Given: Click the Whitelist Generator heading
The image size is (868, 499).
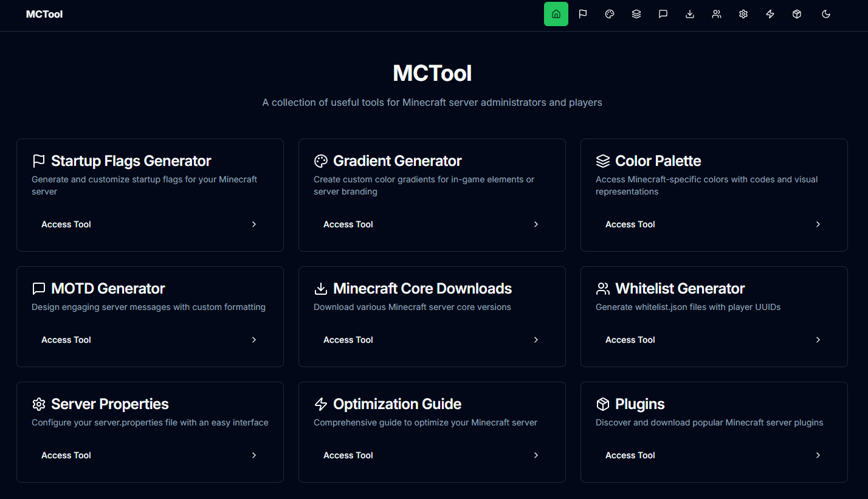Looking at the screenshot, I should click(680, 289).
